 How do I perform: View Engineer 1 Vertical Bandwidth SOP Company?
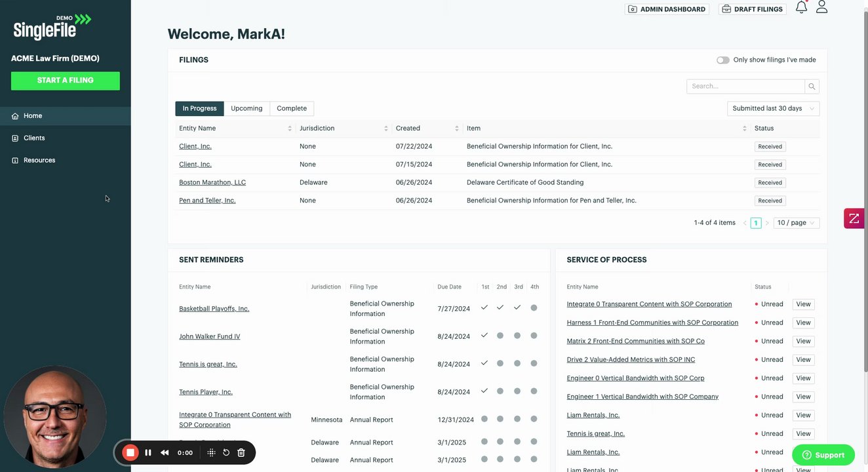click(804, 397)
